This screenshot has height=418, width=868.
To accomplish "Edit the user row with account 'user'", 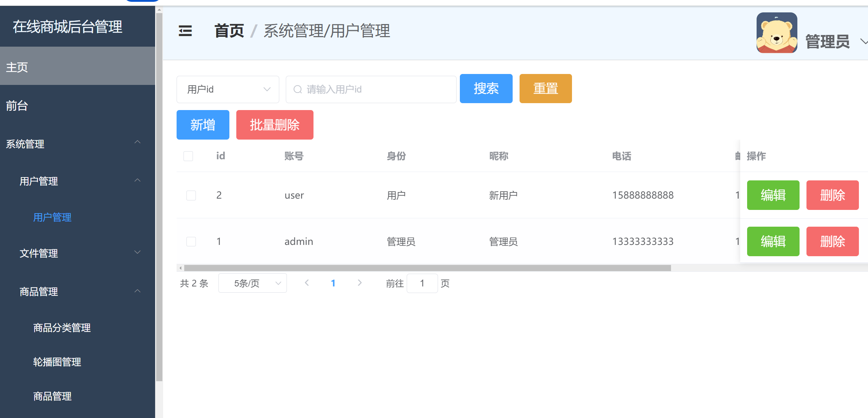I will point(773,195).
